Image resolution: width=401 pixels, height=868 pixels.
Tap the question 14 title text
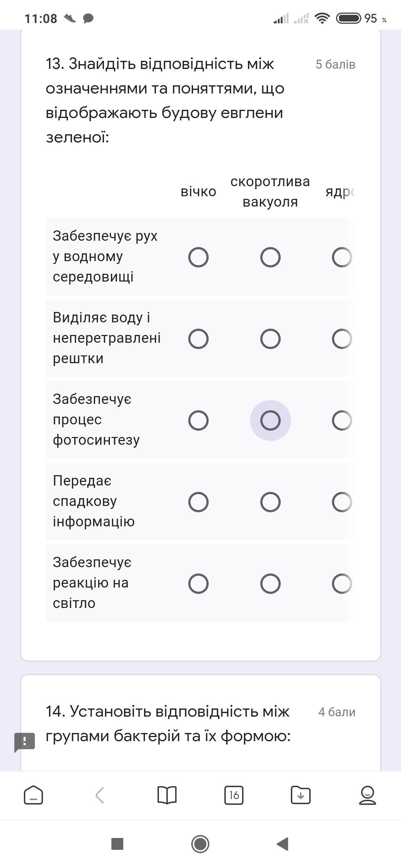[168, 723]
